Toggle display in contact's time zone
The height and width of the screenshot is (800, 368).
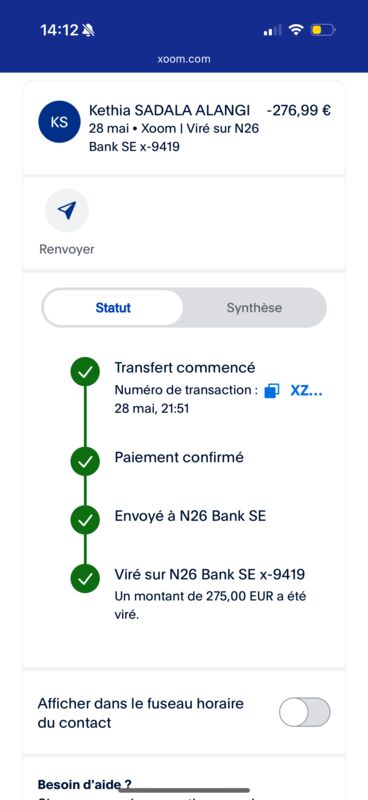click(305, 712)
